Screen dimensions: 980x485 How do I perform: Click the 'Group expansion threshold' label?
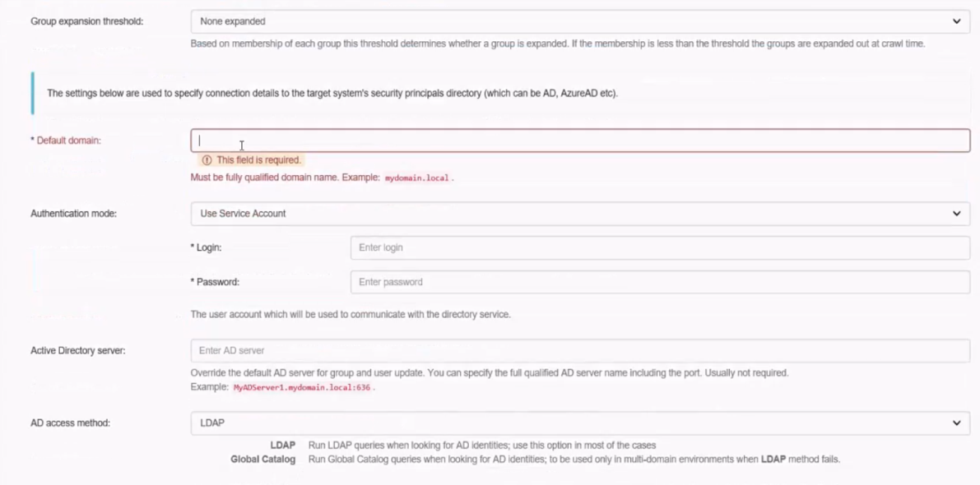click(86, 21)
